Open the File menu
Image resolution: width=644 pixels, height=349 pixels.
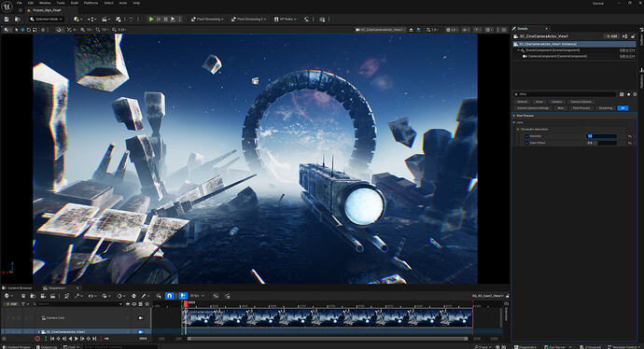coord(20,3)
